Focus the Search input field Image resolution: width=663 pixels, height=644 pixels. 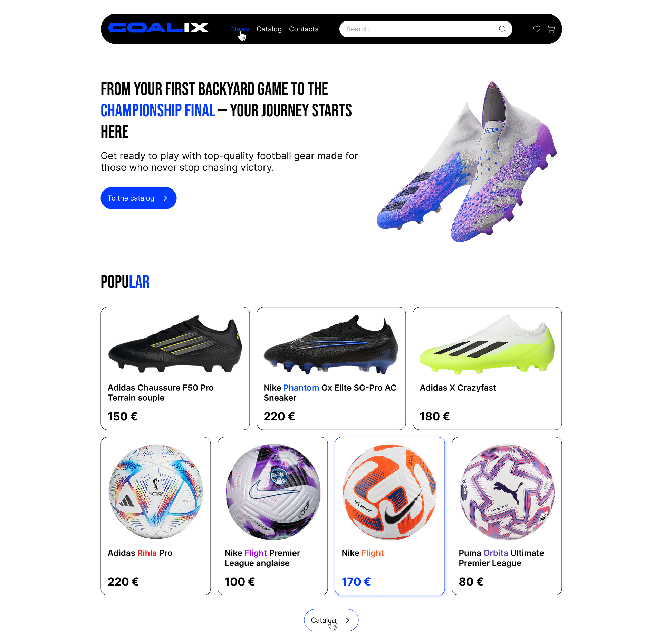425,29
